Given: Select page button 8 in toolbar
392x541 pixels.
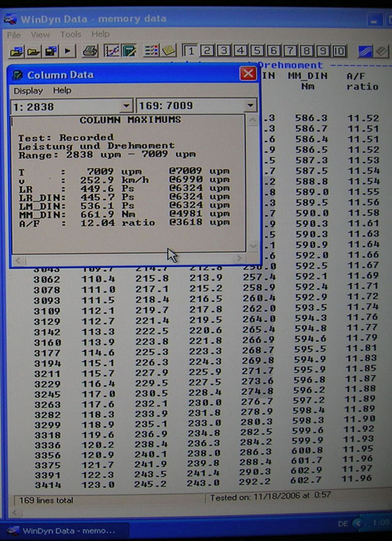Looking at the screenshot, I should point(307,51).
